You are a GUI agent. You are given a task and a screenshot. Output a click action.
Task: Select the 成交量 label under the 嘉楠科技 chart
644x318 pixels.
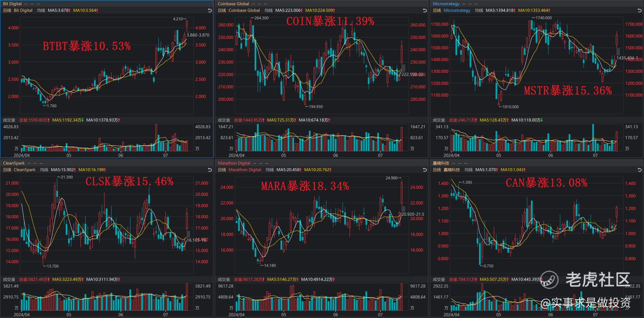pos(439,280)
